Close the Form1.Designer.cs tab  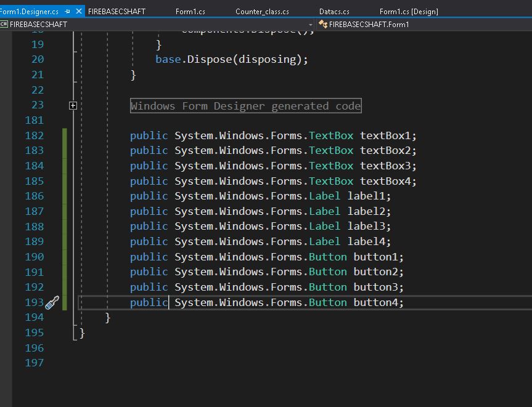pos(78,10)
